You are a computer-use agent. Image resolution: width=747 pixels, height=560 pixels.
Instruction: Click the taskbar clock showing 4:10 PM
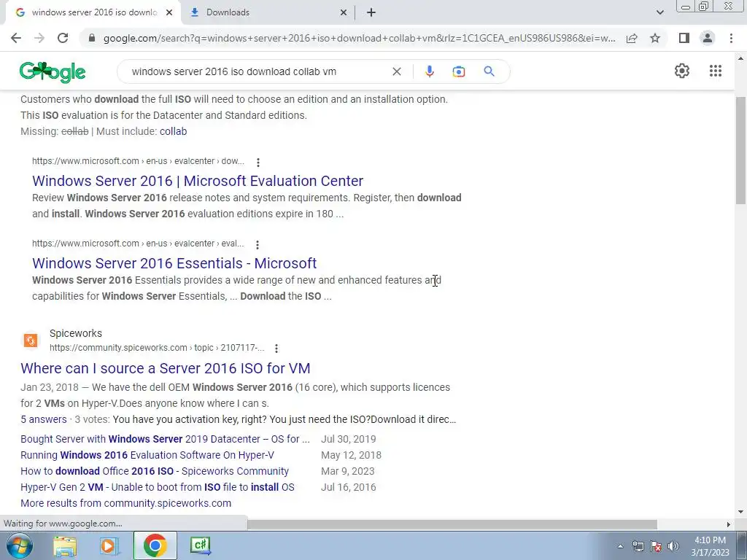click(x=710, y=546)
